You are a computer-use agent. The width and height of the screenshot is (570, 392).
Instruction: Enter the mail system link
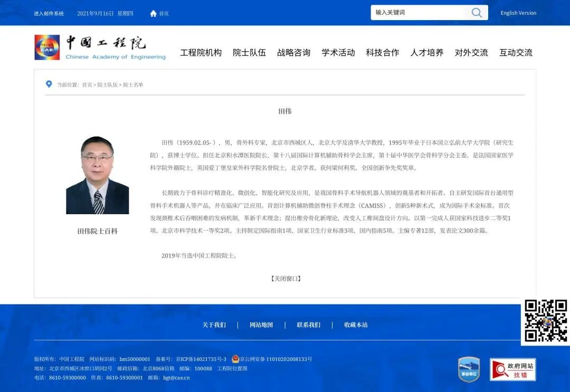tap(49, 13)
